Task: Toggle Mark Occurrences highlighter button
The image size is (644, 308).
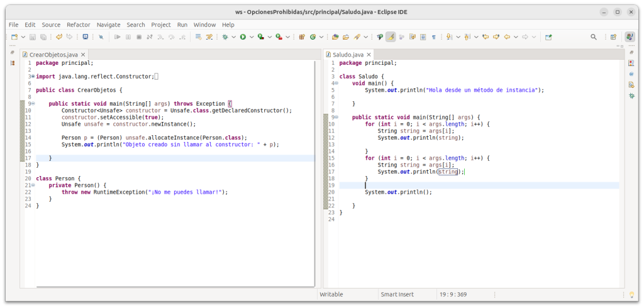Action: point(391,37)
